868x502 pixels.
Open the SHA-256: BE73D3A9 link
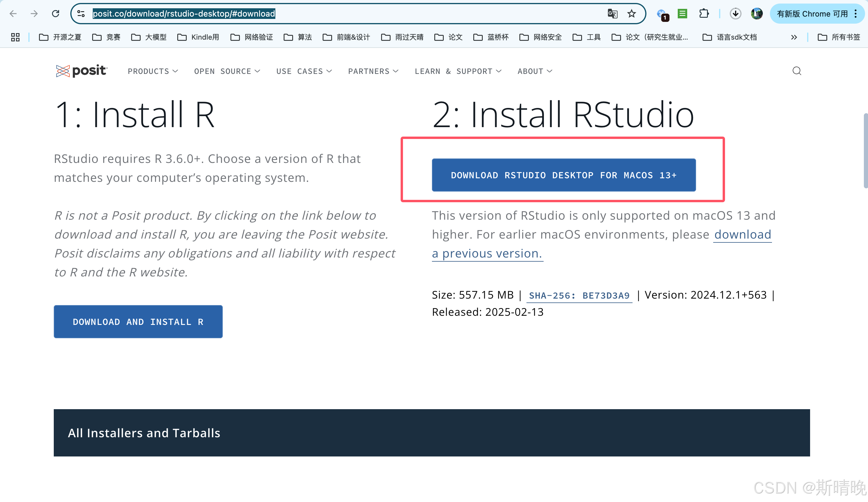tap(579, 295)
